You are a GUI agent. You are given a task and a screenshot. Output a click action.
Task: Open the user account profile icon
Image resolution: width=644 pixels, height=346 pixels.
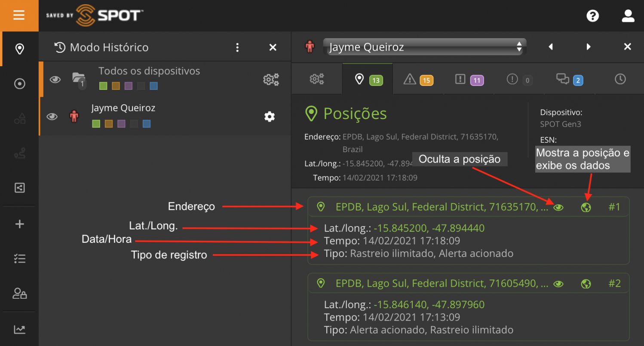[628, 16]
